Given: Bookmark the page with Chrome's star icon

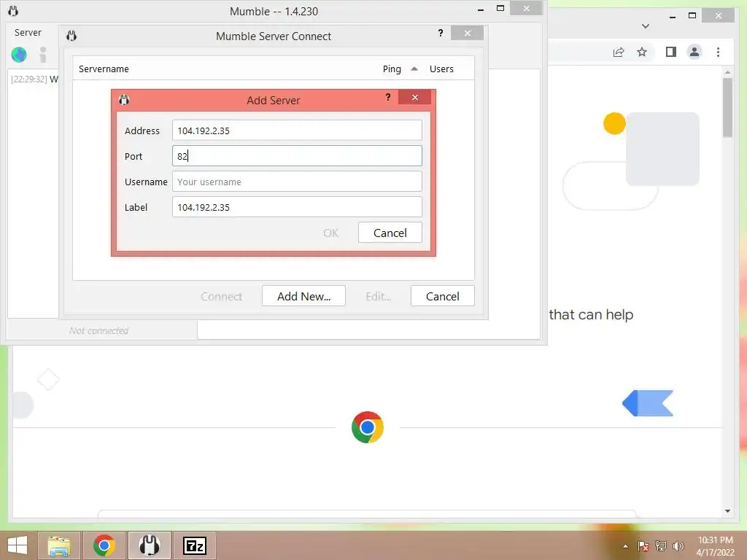Looking at the screenshot, I should coord(642,52).
